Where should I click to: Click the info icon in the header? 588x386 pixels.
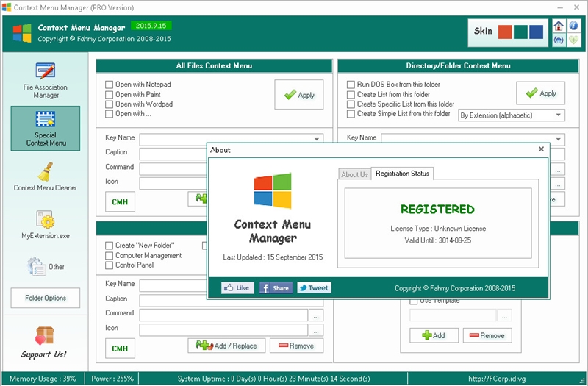click(573, 26)
